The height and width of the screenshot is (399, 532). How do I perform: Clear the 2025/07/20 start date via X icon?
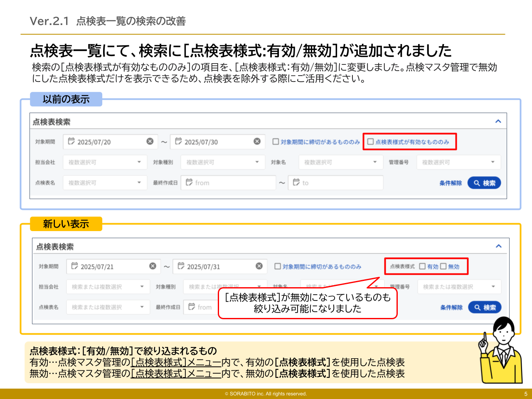click(x=150, y=142)
